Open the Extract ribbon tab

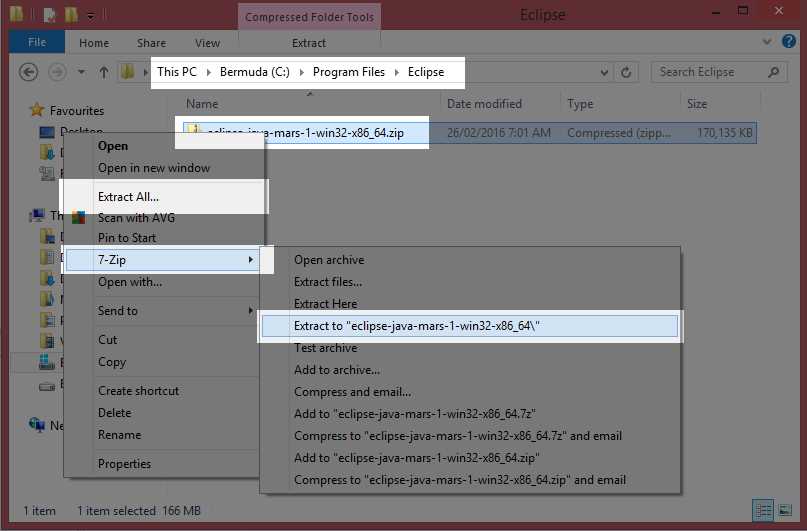coord(309,43)
